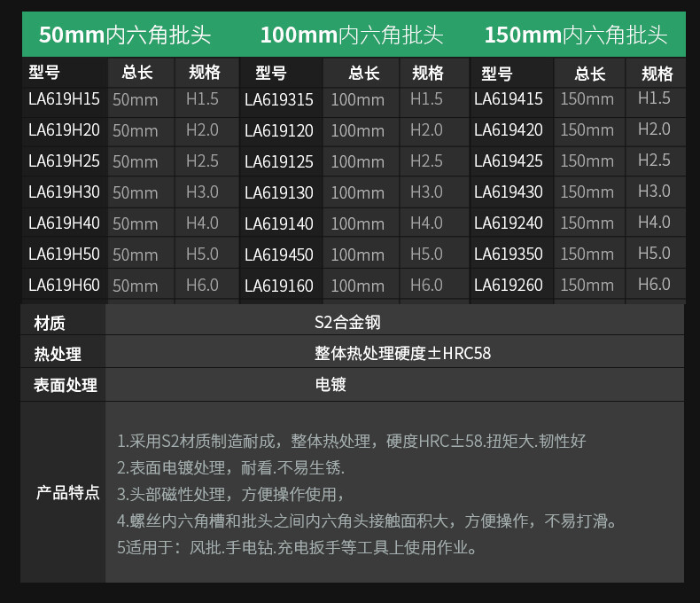Select the H6.0 spec in LA619H60 row
This screenshot has height=603, width=700.
202,285
